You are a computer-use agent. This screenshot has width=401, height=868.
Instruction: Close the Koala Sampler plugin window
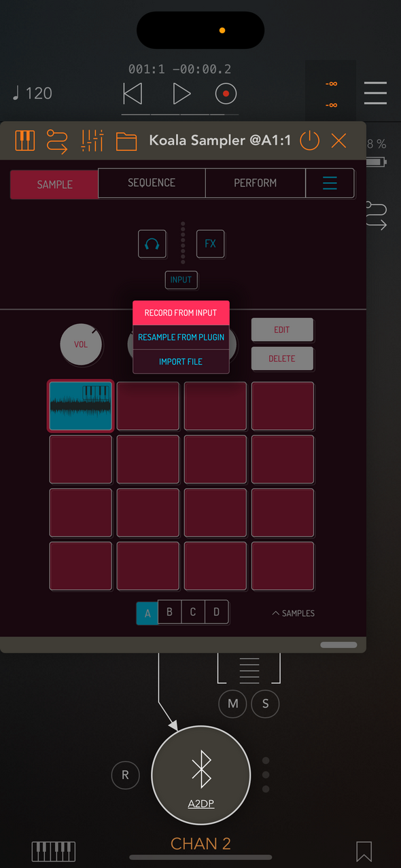pos(338,141)
